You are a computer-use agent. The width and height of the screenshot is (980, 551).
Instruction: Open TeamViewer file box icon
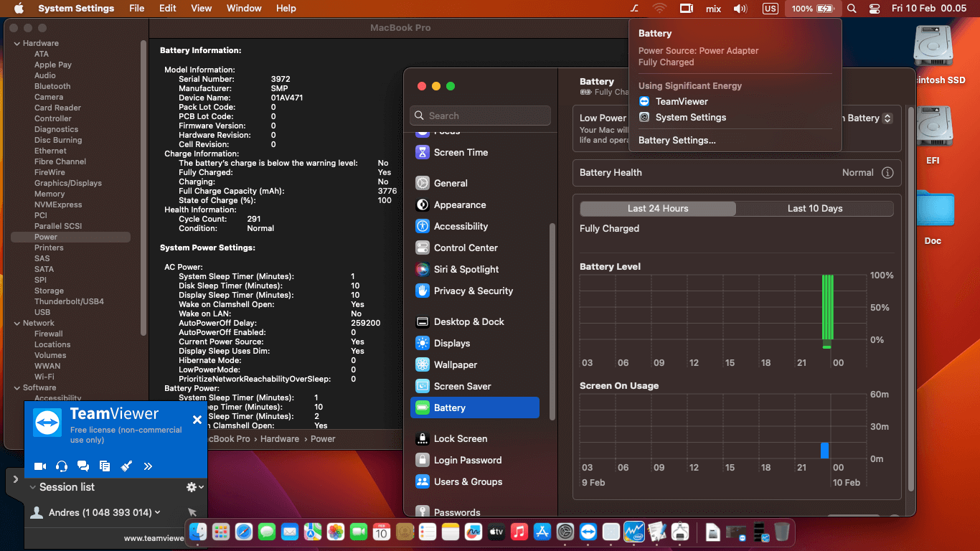point(105,466)
